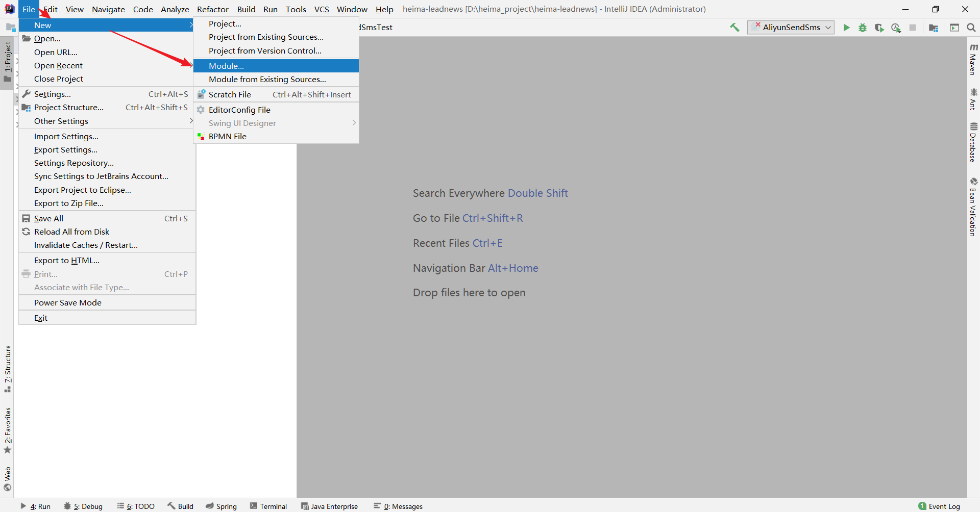980x512 pixels.
Task: Create a BPMN File
Action: click(276, 136)
